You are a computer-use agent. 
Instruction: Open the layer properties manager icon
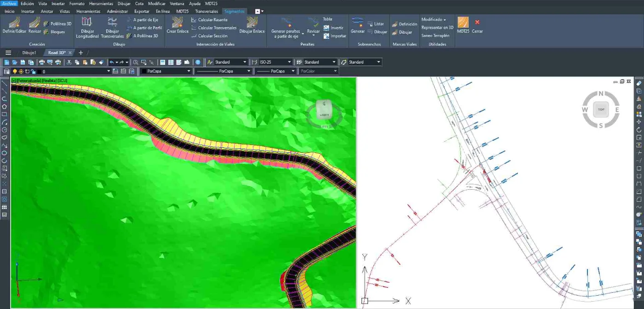6,71
